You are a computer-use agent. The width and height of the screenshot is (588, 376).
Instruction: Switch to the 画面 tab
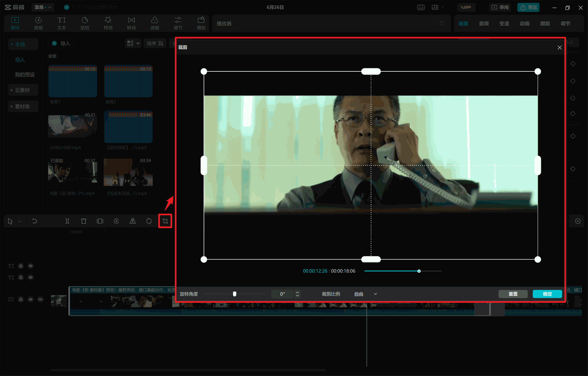click(x=463, y=24)
